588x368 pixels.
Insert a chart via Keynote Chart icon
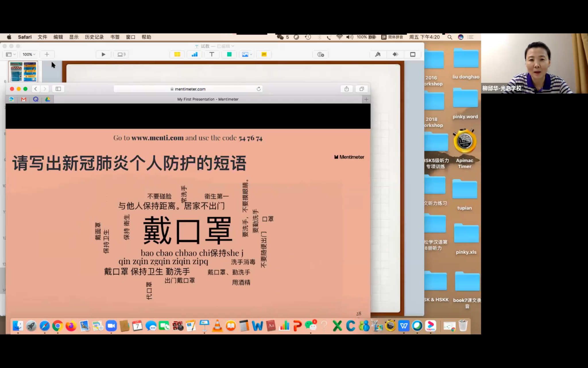194,54
